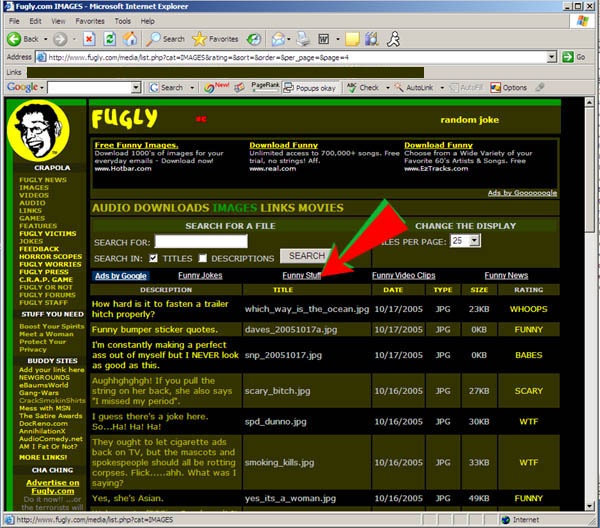This screenshot has width=600, height=528.
Task: Click the which_way_is_the_ocean.jpg entry
Action: [307, 309]
